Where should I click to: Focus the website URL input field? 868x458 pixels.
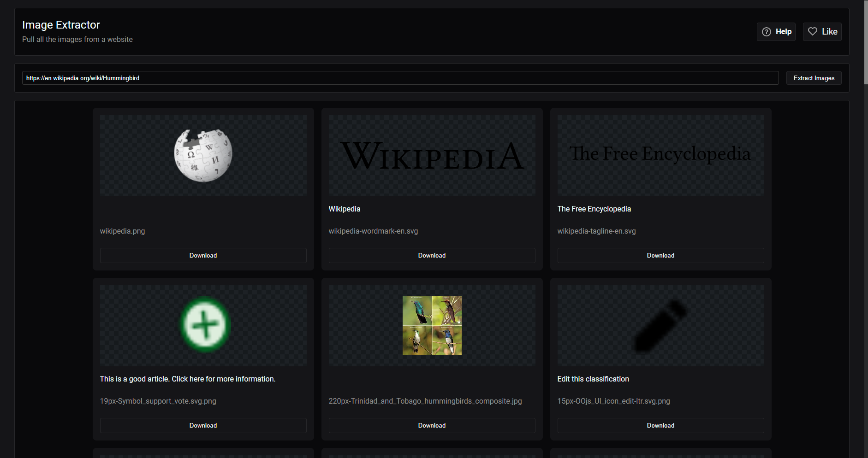400,78
